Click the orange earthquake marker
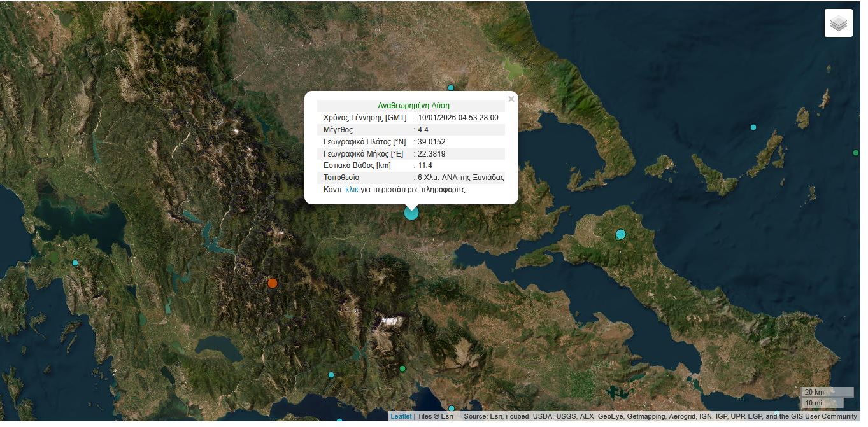Image resolution: width=868 pixels, height=427 pixels. coord(273,283)
